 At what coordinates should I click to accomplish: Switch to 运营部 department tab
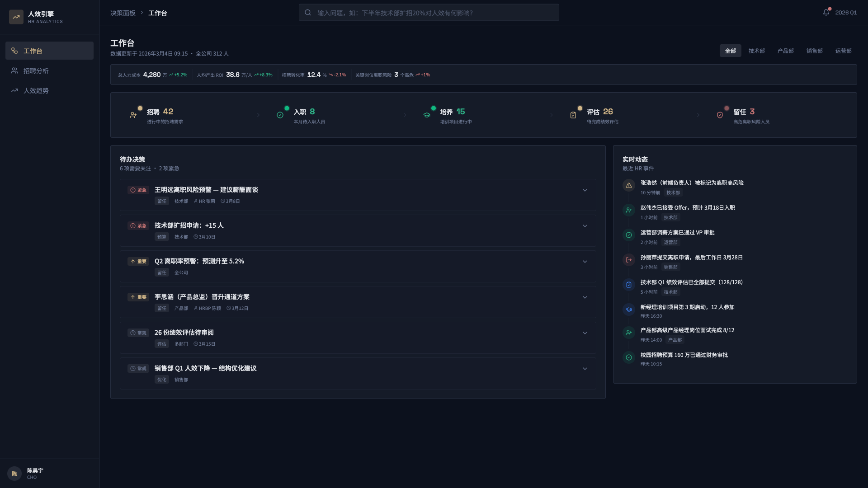[x=843, y=51]
